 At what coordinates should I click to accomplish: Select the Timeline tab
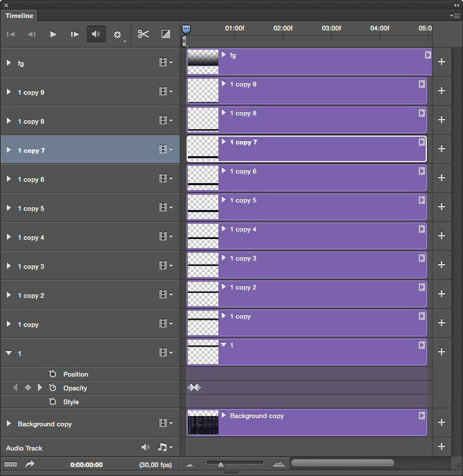click(19, 15)
